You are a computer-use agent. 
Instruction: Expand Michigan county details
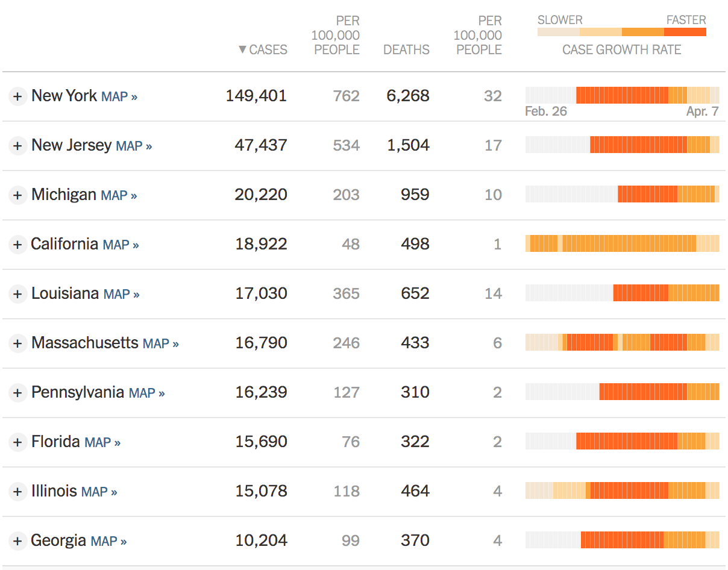pyautogui.click(x=17, y=195)
